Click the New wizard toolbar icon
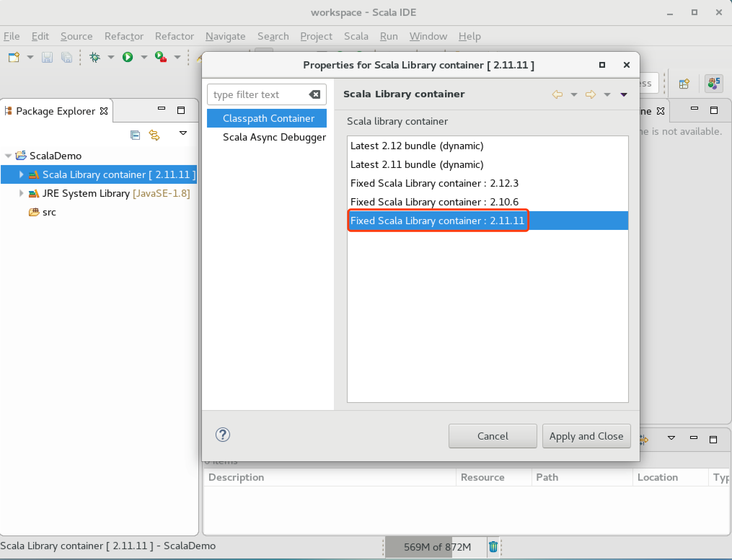The height and width of the screenshot is (560, 732). 14,57
